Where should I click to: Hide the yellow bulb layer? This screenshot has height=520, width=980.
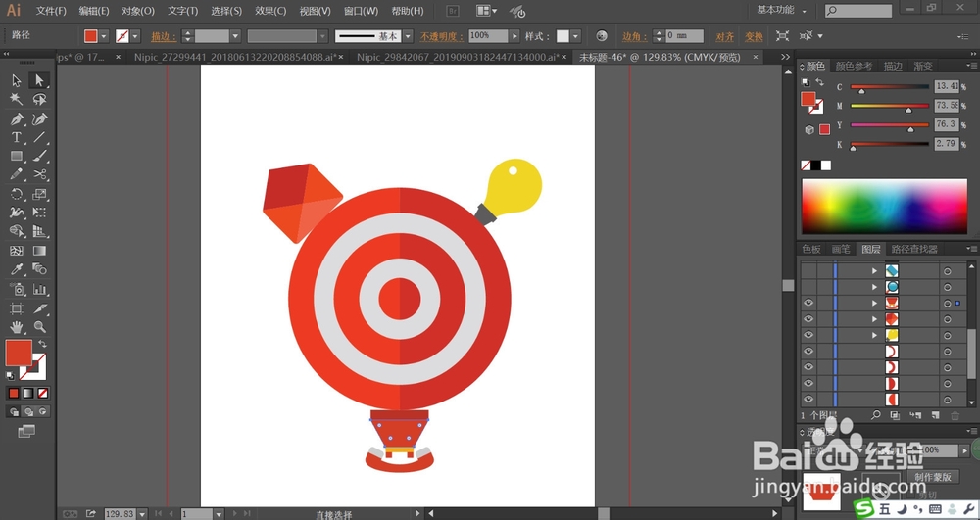tap(808, 335)
